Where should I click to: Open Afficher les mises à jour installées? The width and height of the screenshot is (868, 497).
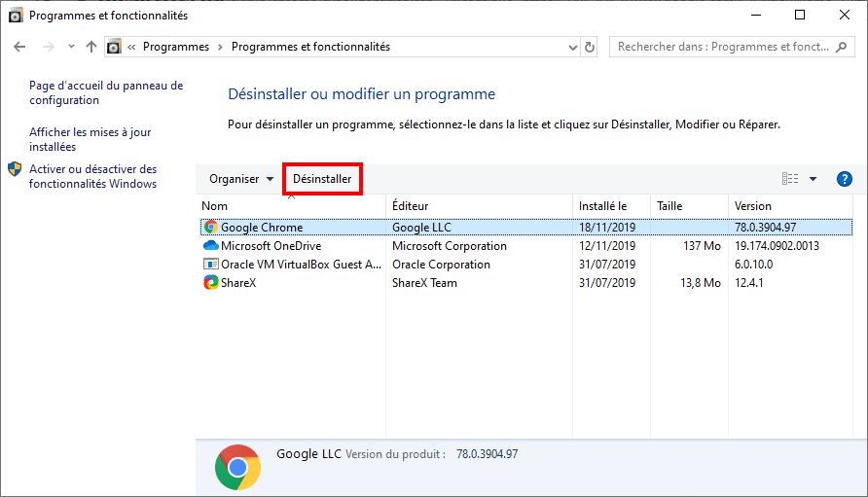tap(90, 139)
